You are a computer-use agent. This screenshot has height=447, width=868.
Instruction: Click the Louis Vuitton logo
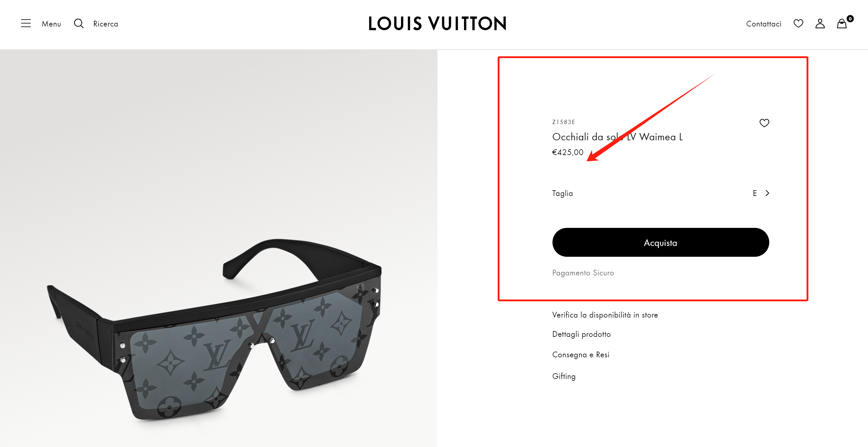437,23
